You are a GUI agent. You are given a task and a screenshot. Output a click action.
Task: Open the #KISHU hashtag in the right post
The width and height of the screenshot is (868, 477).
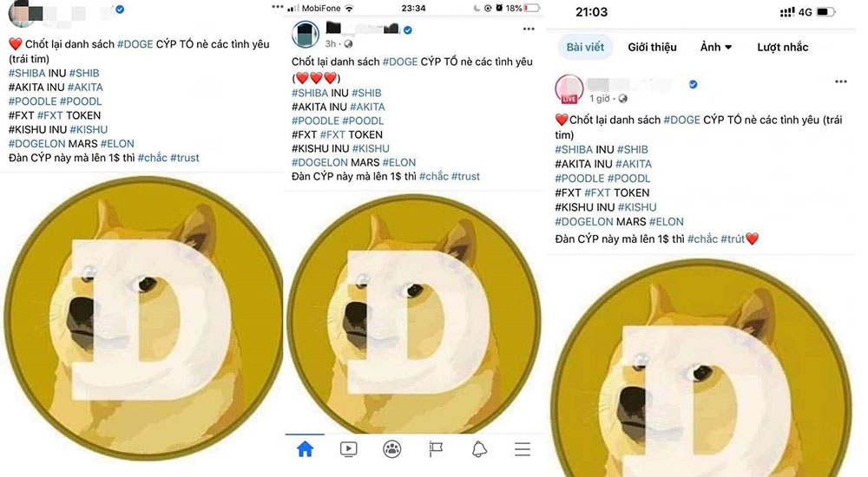click(636, 207)
